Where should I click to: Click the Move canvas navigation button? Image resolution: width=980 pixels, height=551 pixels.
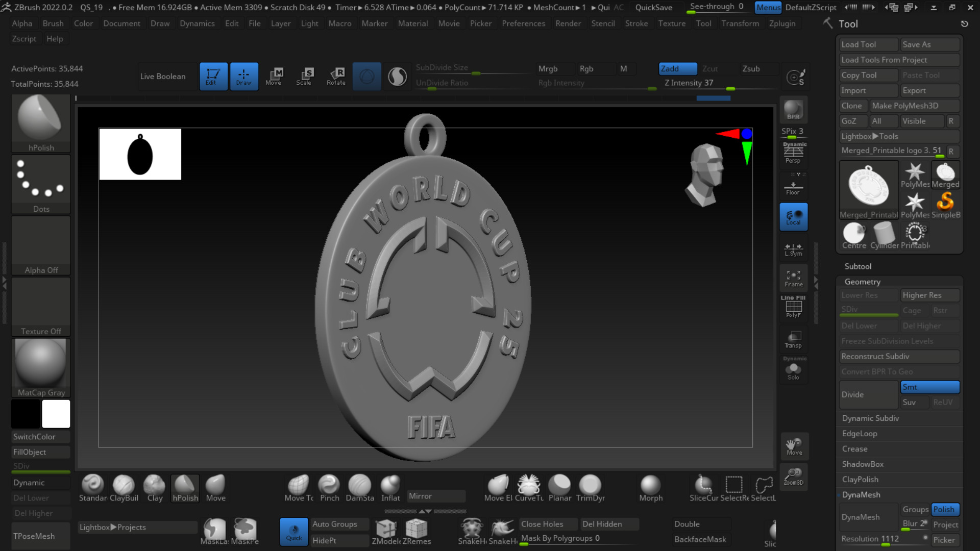(794, 446)
